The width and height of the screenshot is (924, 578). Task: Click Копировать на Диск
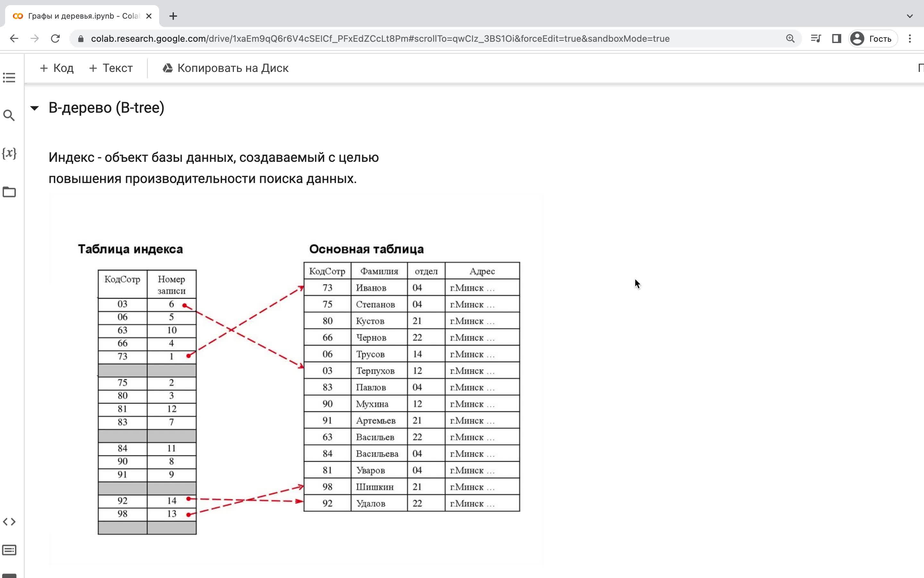[225, 68]
